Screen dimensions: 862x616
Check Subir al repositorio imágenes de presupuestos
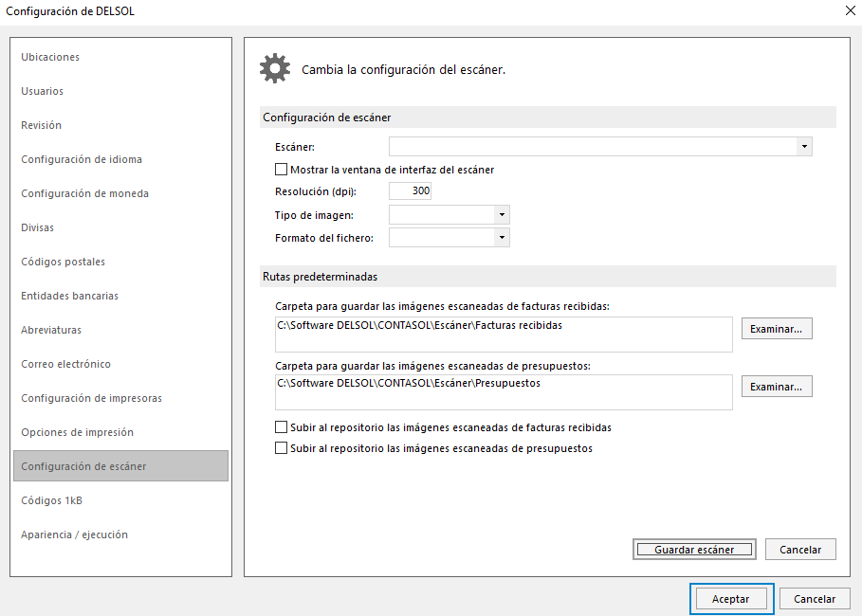pyautogui.click(x=281, y=448)
